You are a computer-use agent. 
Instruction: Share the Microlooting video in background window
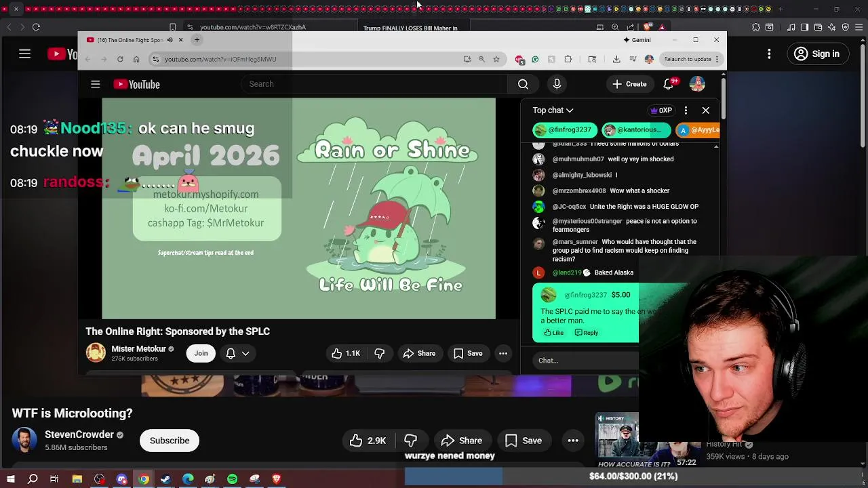coord(462,441)
